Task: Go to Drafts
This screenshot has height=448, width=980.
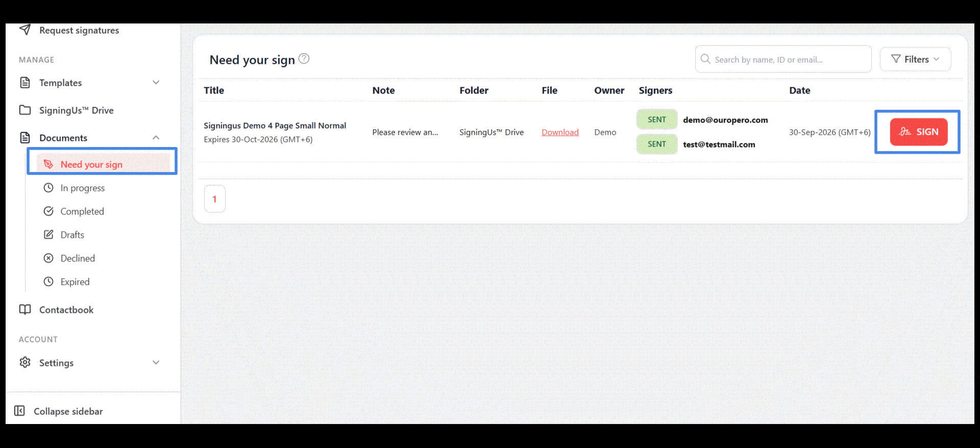Action: 72,235
